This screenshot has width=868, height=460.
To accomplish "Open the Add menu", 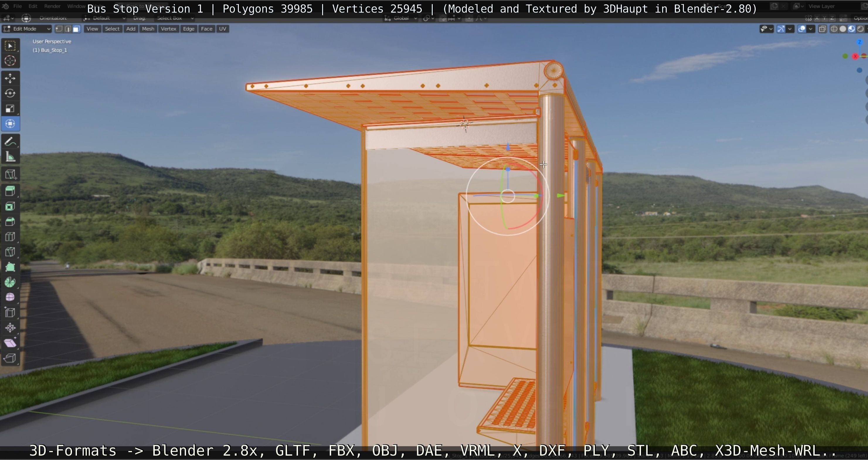I will pyautogui.click(x=131, y=29).
